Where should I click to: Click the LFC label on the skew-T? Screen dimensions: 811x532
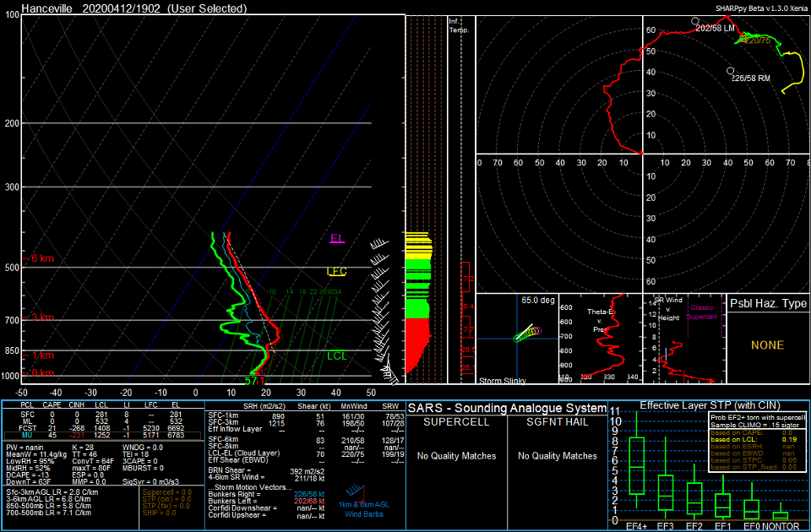tap(336, 271)
